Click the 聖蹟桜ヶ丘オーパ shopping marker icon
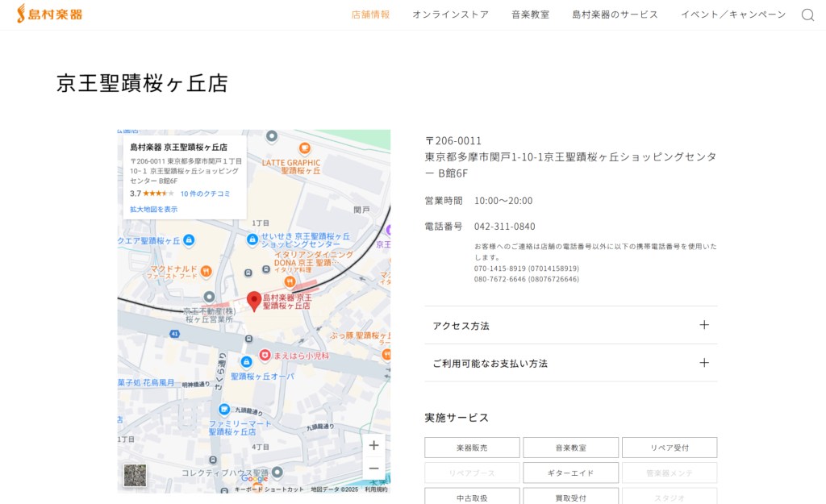 (x=246, y=362)
